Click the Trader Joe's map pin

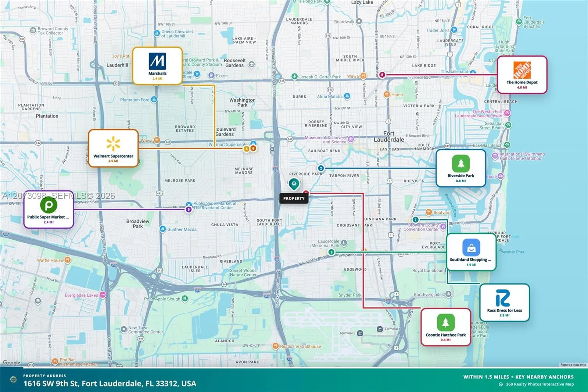click(454, 30)
